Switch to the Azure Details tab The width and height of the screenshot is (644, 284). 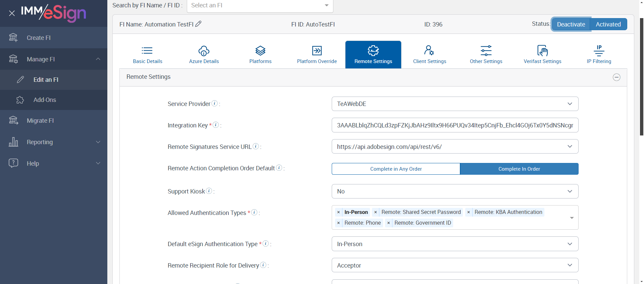[204, 55]
